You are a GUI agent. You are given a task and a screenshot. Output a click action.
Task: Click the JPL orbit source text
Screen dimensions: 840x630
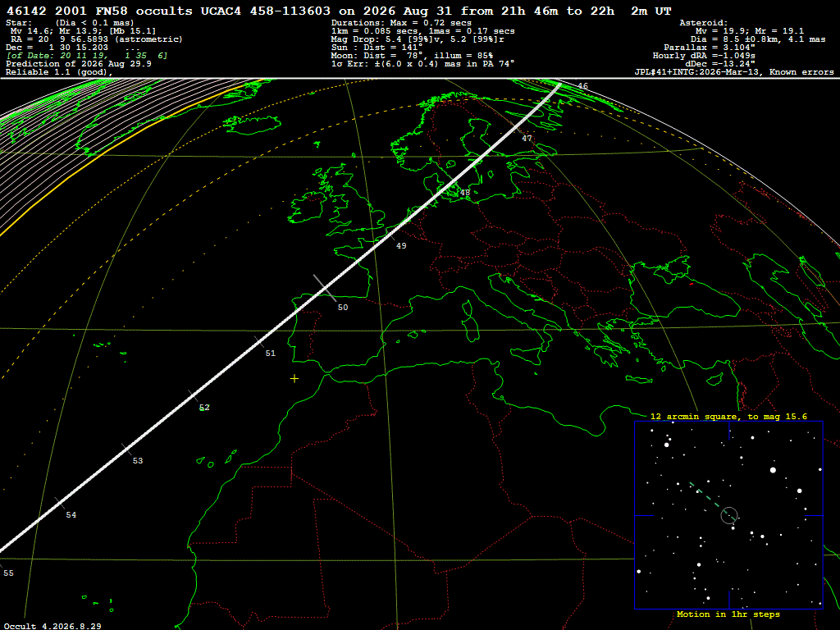(x=734, y=72)
